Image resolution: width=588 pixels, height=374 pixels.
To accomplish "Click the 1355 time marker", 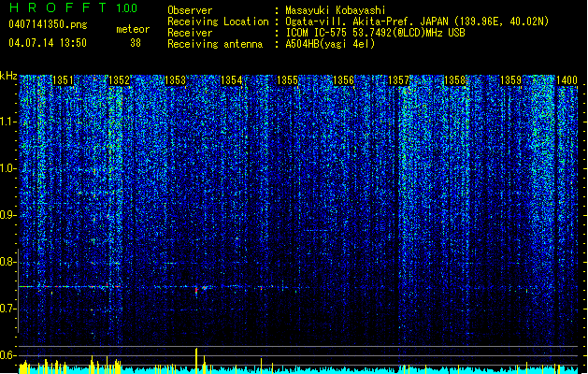I will tap(287, 80).
